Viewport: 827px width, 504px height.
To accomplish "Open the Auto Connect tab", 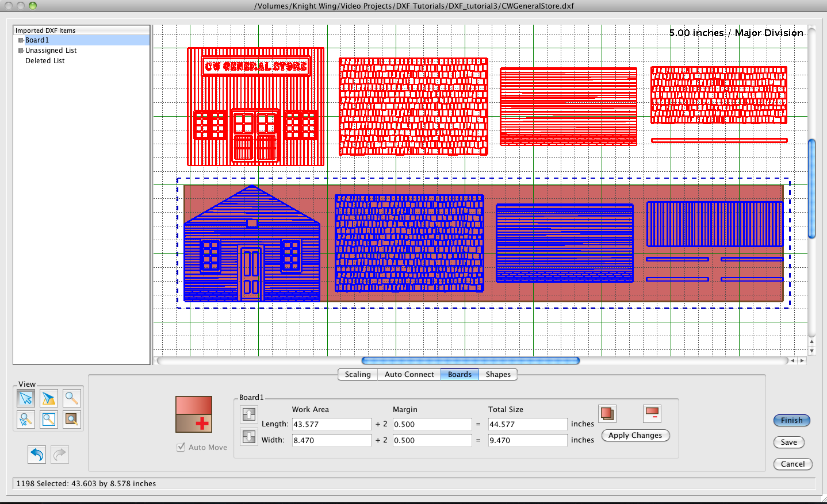I will (409, 374).
